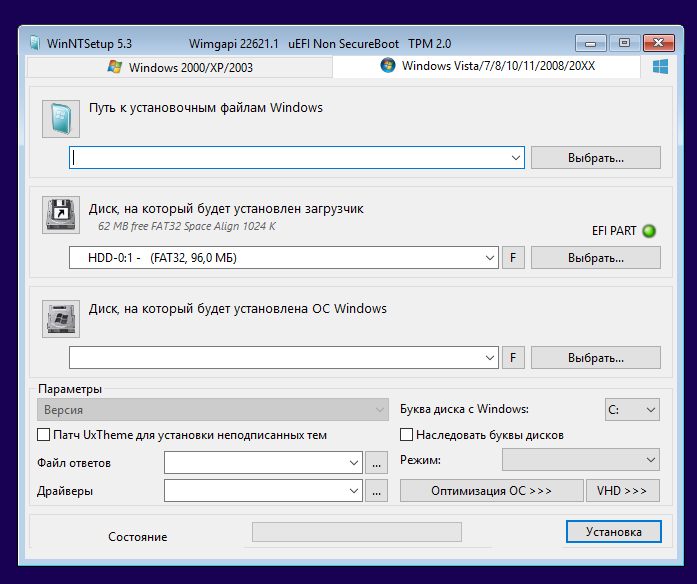Open the drive letter C: dropdown
Screen dimensions: 697x584
click(632, 409)
